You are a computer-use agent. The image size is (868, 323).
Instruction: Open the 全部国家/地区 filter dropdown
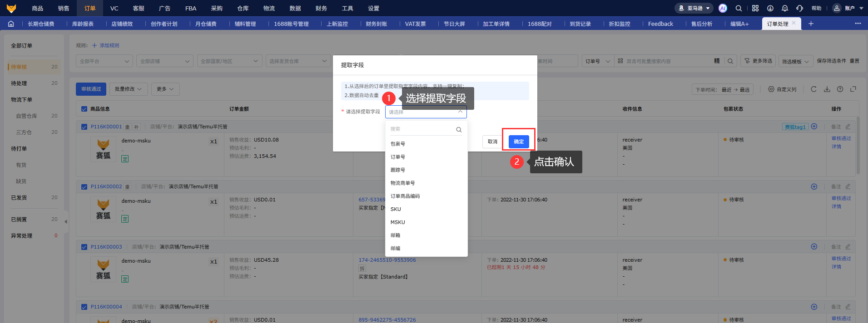point(229,61)
